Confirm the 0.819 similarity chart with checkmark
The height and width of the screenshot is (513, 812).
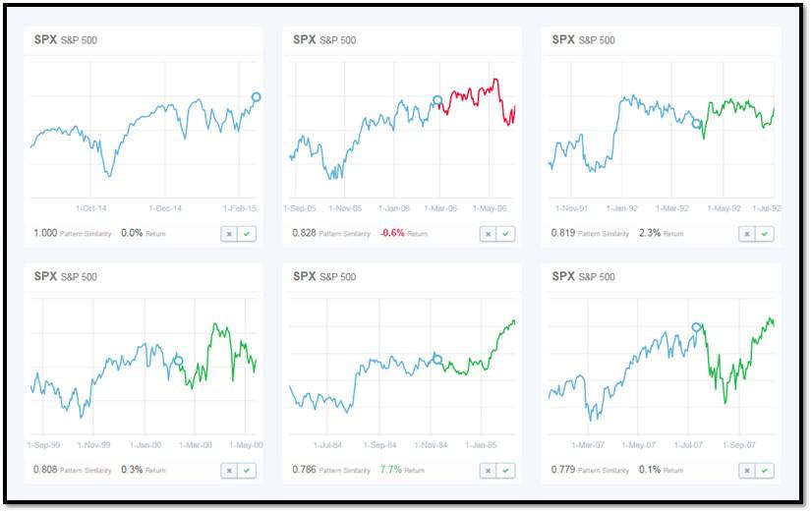[765, 234]
